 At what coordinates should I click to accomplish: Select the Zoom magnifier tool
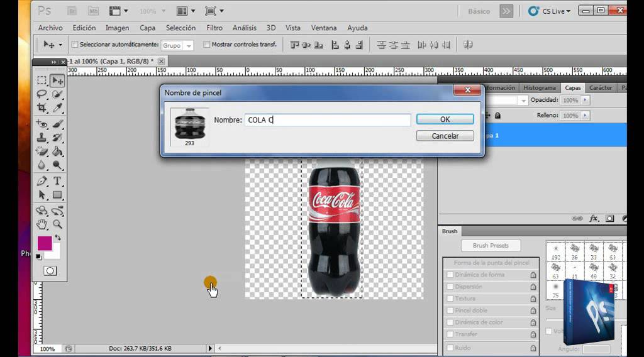point(57,224)
